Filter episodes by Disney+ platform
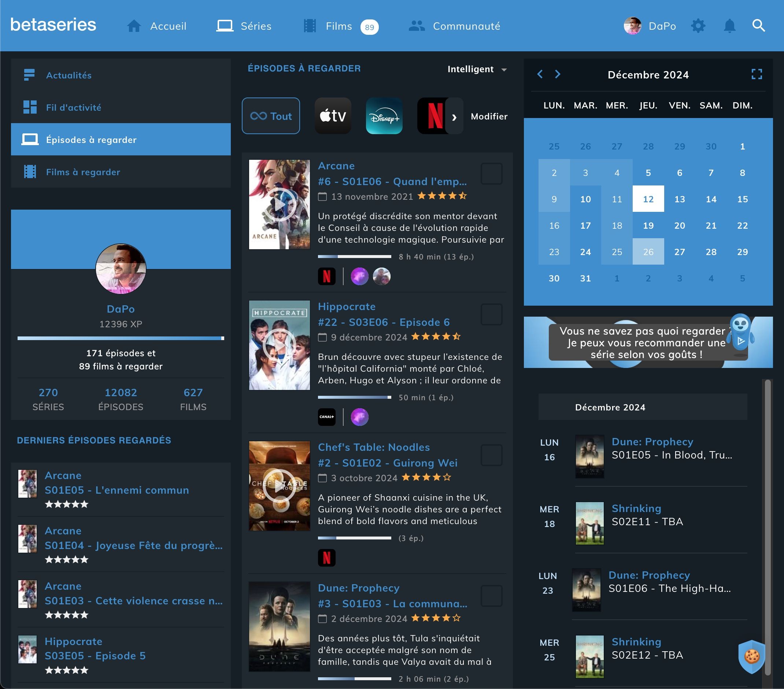 [384, 116]
